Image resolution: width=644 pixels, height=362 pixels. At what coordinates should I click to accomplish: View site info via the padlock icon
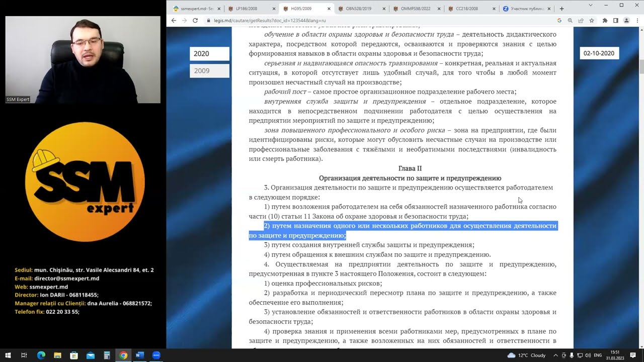209,21
